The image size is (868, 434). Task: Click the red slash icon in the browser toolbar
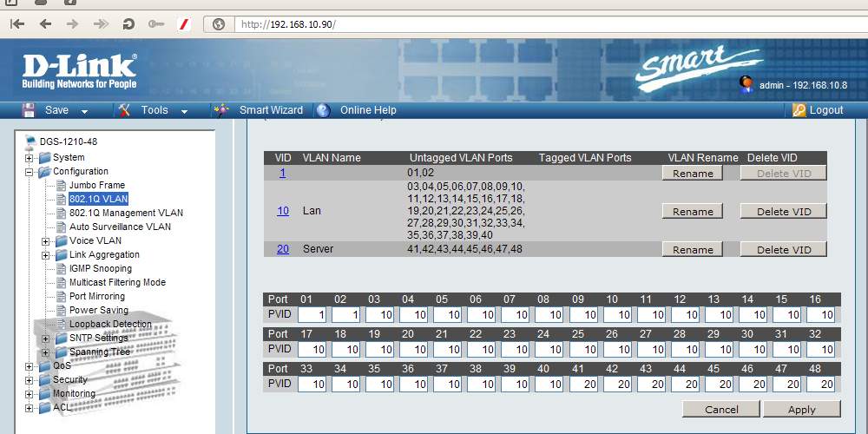[x=184, y=23]
